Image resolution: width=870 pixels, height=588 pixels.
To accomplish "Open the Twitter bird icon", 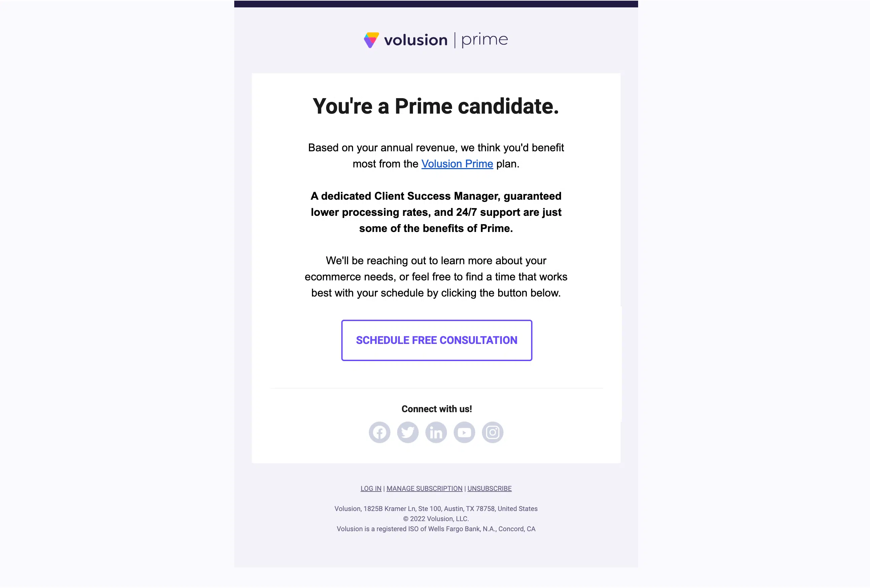I will [x=408, y=432].
